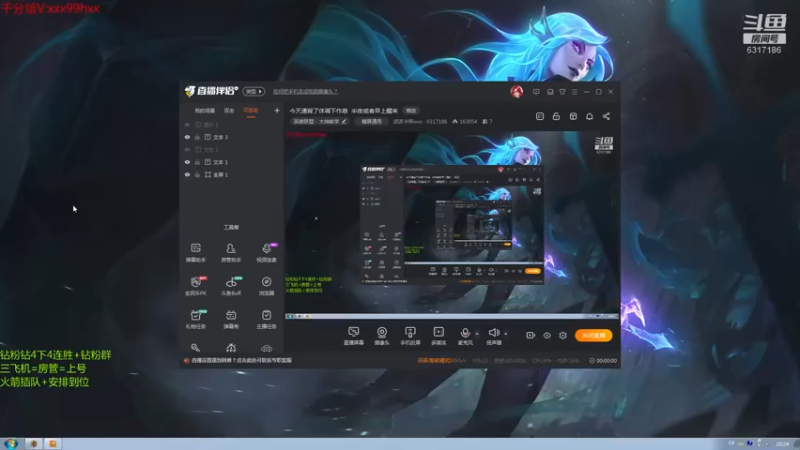Show the hidden 文本 2 layer via its eye

tap(187, 149)
